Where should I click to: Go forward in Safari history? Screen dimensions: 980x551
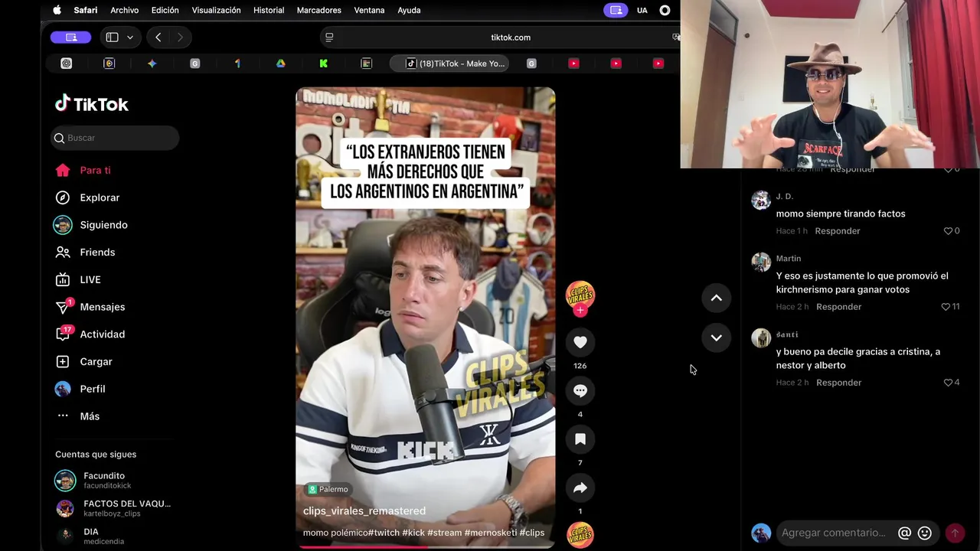coord(180,37)
